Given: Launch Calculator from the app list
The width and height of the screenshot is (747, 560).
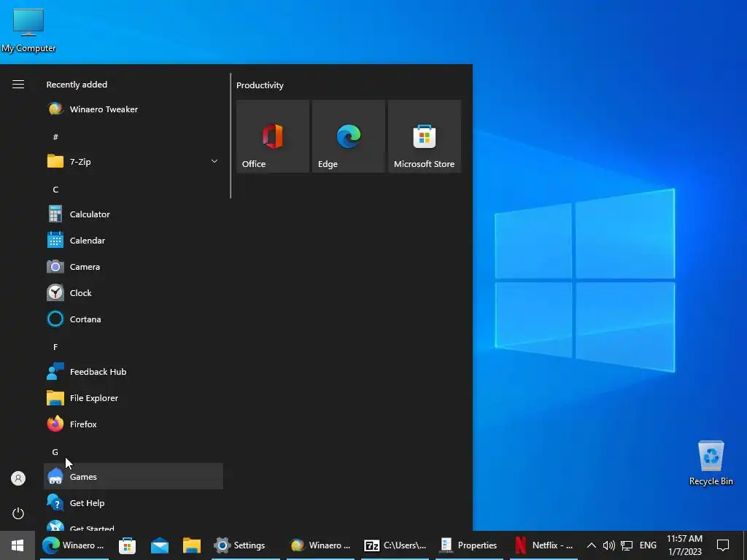Looking at the screenshot, I should (x=133, y=214).
